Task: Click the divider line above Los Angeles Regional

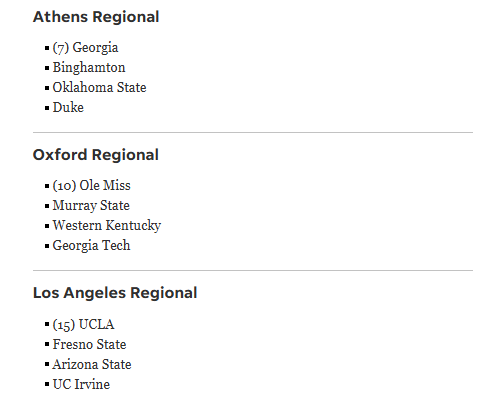Action: [253, 270]
